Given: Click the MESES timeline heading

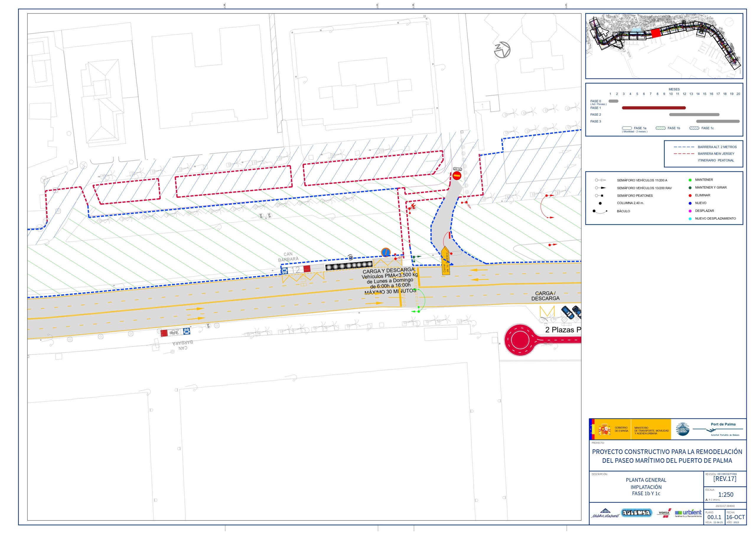Looking at the screenshot, I should (x=674, y=89).
